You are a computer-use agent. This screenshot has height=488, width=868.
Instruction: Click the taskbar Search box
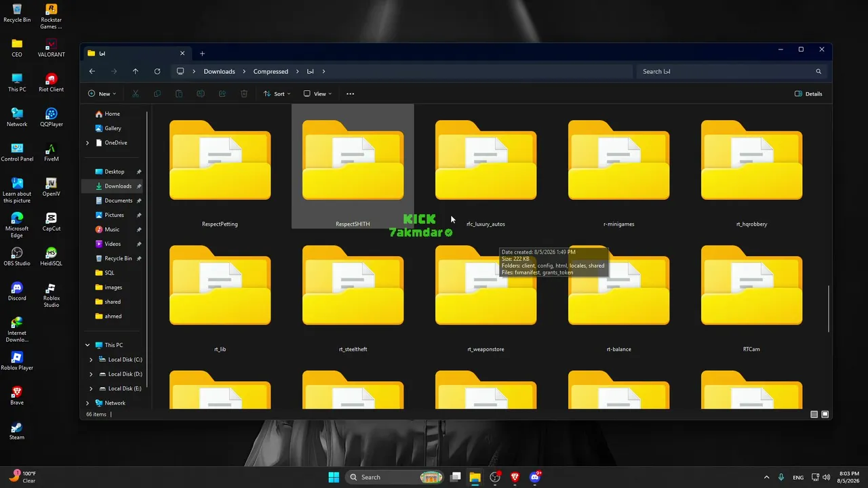395,477
